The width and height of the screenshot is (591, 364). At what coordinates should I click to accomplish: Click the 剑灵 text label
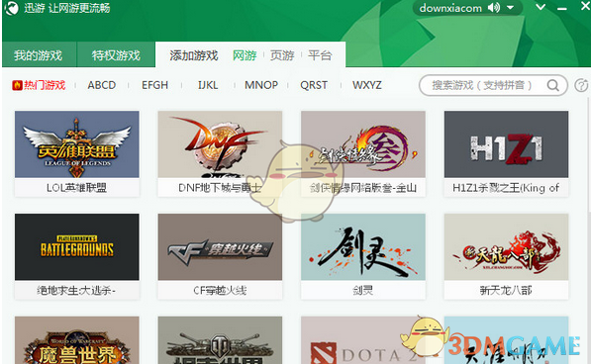click(x=363, y=290)
